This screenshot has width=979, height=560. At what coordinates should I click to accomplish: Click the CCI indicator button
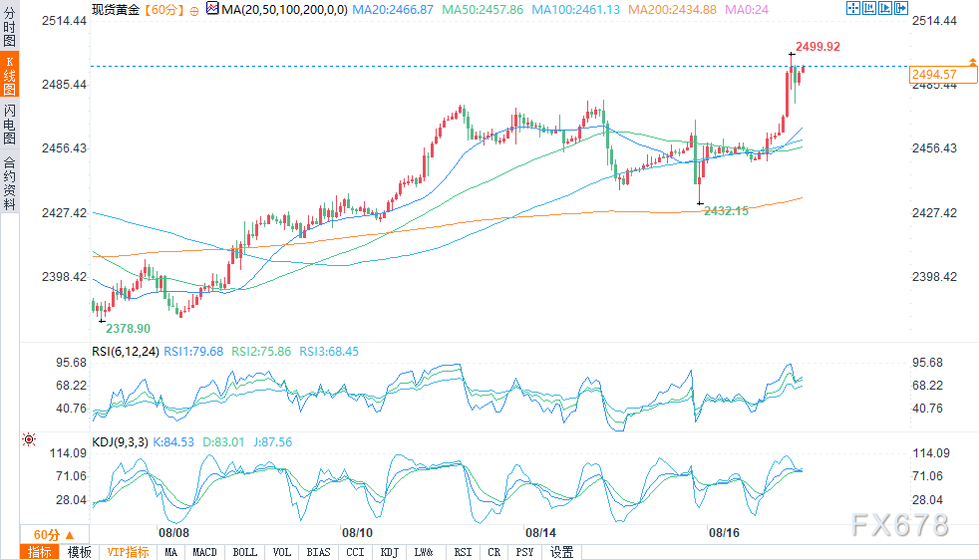tap(355, 552)
